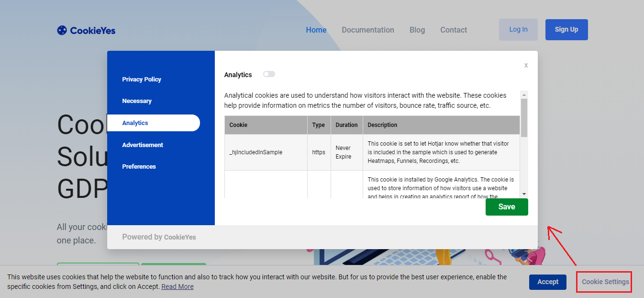Viewport: 644px width, 298px height.
Task: Click the cookie table scrollbar up arrow
Action: pyautogui.click(x=524, y=94)
